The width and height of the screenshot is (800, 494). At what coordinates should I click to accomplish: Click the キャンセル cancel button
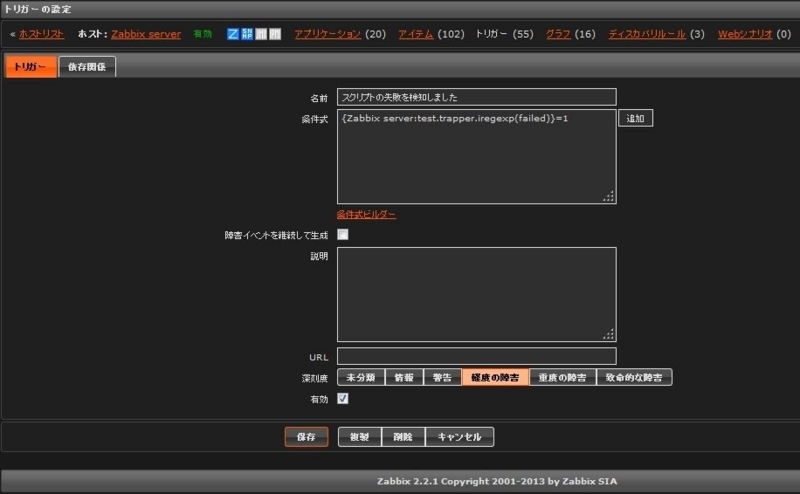(459, 437)
